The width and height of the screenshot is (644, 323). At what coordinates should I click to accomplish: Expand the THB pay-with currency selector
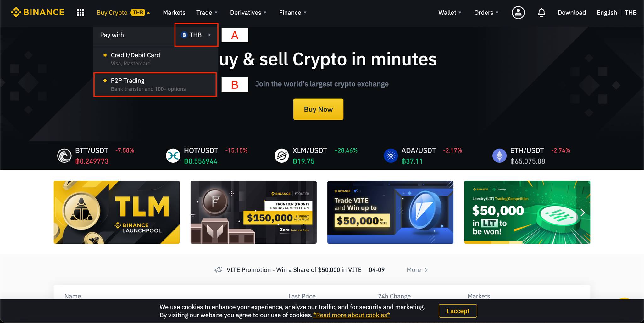click(196, 35)
